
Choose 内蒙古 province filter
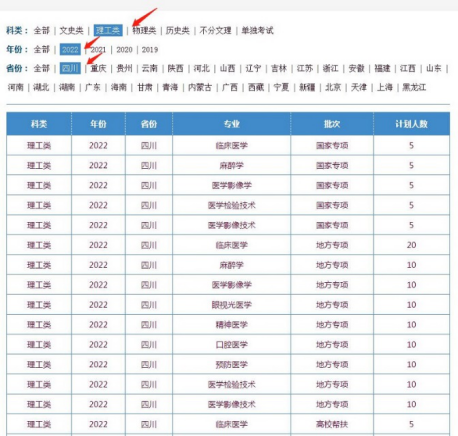pos(200,88)
